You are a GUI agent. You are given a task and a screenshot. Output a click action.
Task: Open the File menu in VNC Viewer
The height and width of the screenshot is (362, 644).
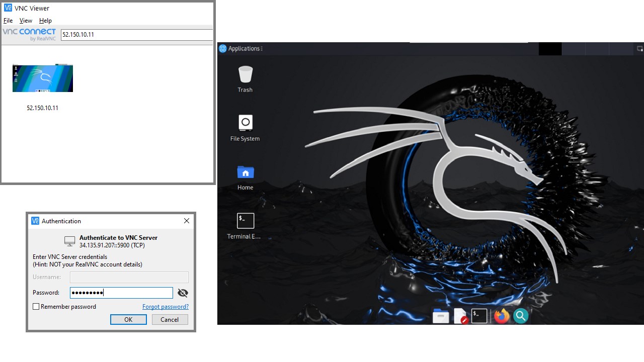coord(8,21)
